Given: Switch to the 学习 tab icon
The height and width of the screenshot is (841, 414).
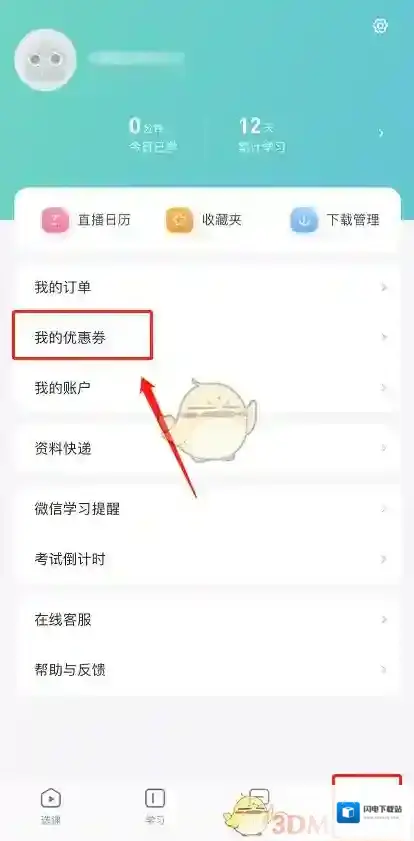Looking at the screenshot, I should pos(154,799).
